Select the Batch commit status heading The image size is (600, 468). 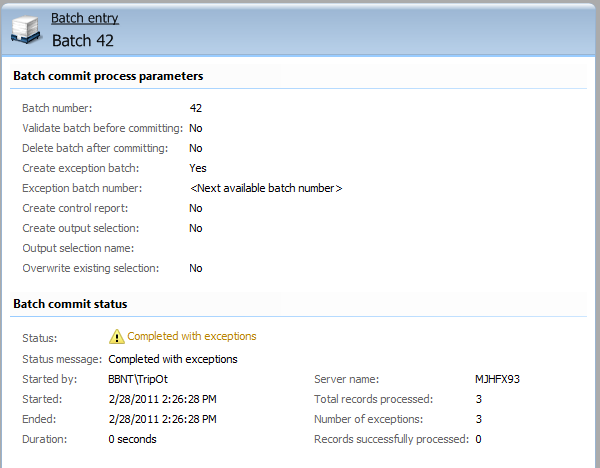pyautogui.click(x=70, y=304)
